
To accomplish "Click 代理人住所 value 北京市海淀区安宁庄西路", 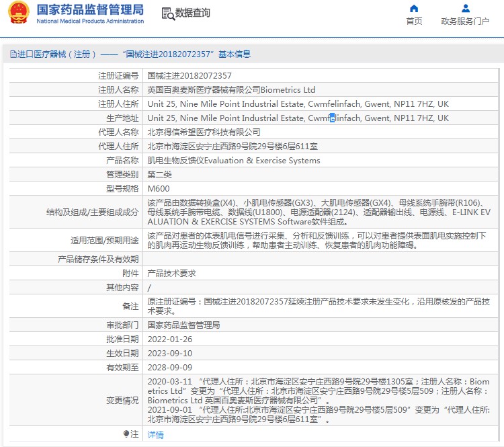I will coord(233,147).
